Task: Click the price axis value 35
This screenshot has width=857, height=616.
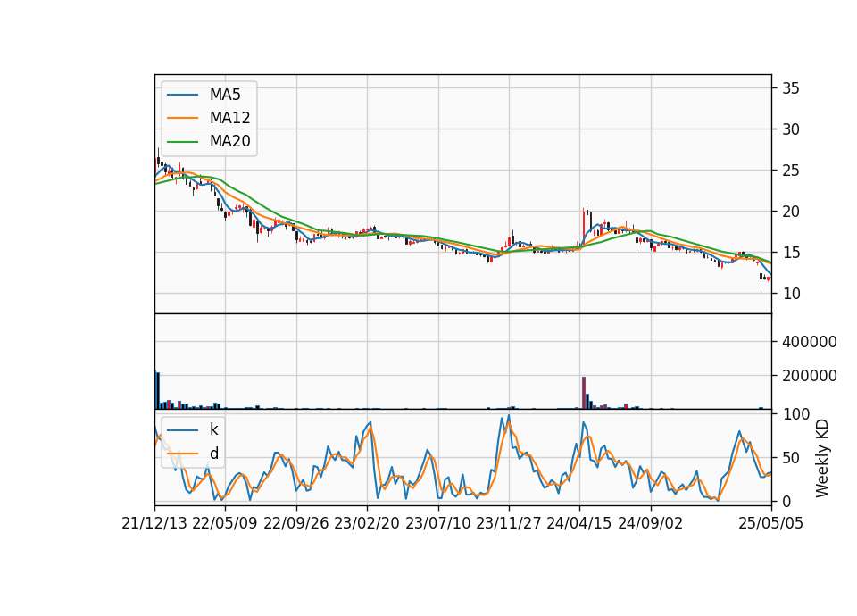Action: point(791,88)
